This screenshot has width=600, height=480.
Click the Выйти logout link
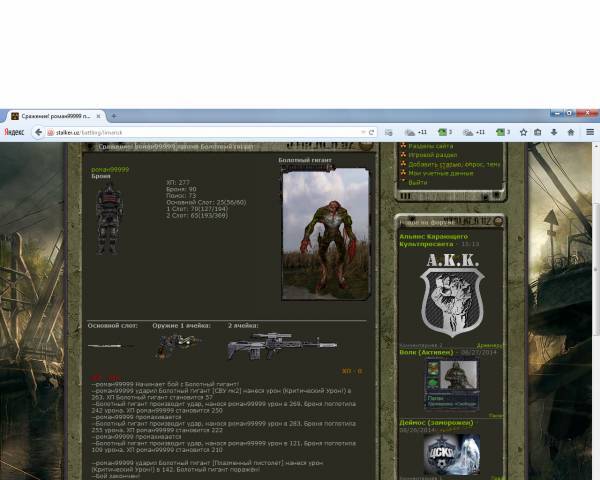point(417,183)
